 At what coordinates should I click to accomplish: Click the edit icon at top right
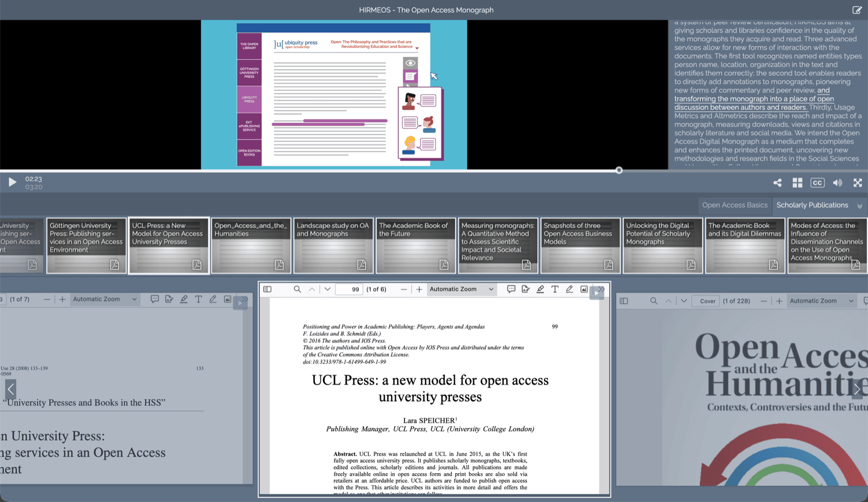[857, 10]
